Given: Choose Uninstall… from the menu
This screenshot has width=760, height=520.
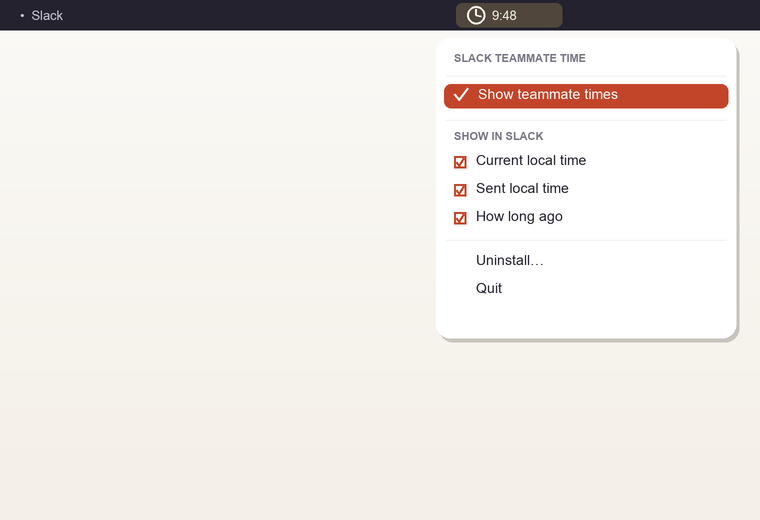Looking at the screenshot, I should tap(509, 261).
